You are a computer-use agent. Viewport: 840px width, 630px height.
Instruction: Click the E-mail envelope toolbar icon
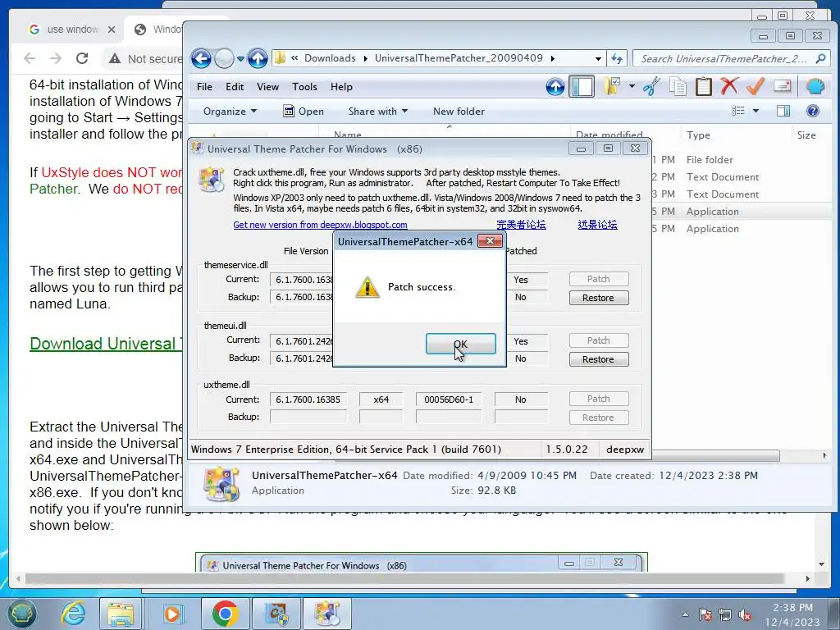782,86
